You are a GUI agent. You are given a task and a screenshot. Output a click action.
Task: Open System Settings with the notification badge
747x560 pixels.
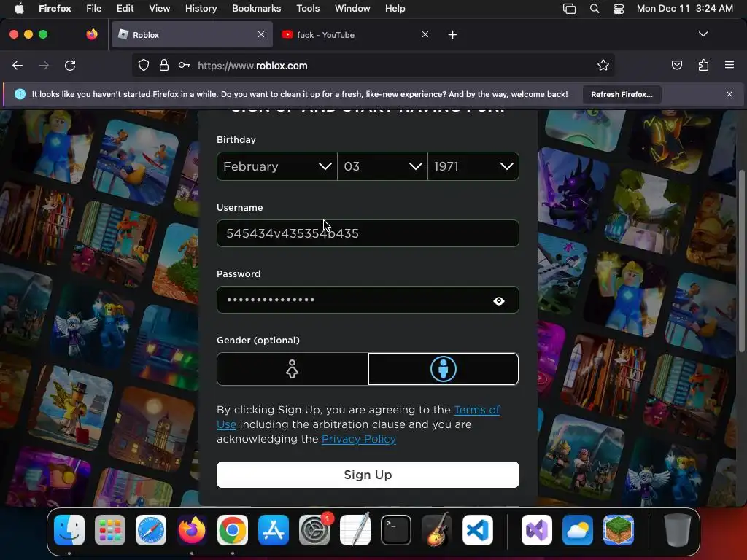pyautogui.click(x=314, y=530)
